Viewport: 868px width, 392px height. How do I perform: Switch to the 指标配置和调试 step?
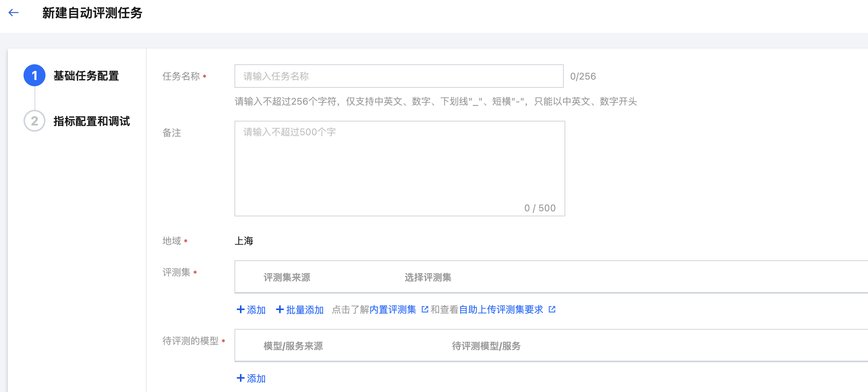pyautogui.click(x=92, y=121)
